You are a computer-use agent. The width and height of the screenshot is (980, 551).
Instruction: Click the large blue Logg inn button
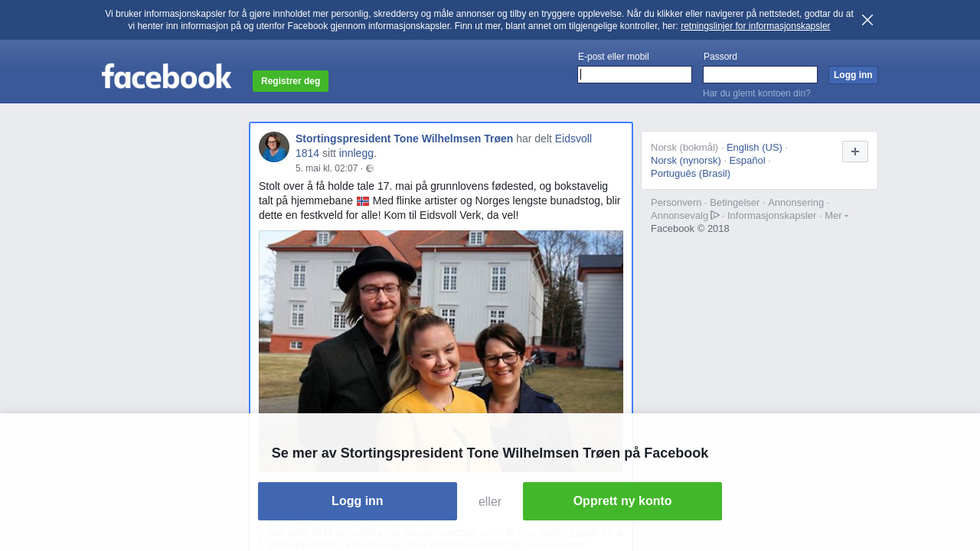[358, 501]
